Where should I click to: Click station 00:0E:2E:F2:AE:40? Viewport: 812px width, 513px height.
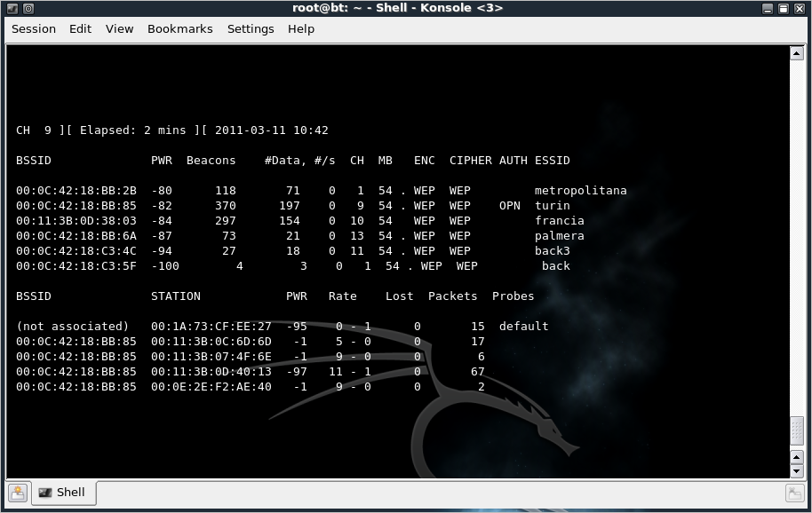(x=211, y=386)
